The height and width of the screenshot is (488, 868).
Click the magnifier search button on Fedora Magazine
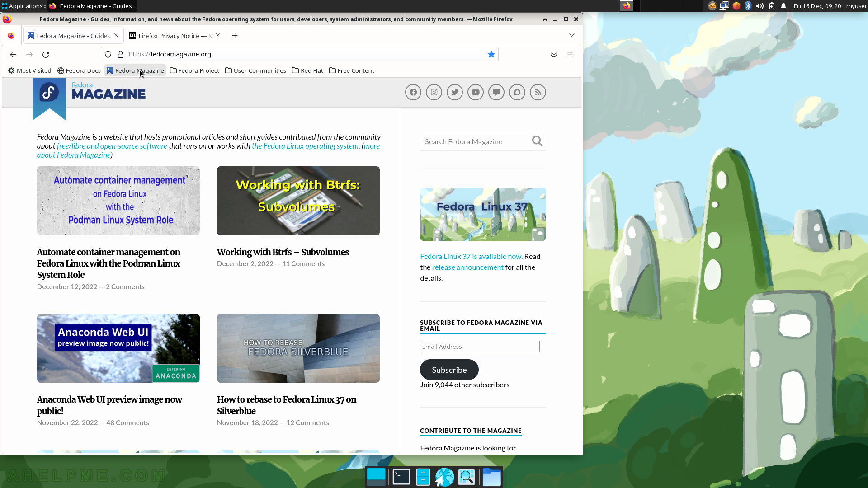tap(537, 141)
